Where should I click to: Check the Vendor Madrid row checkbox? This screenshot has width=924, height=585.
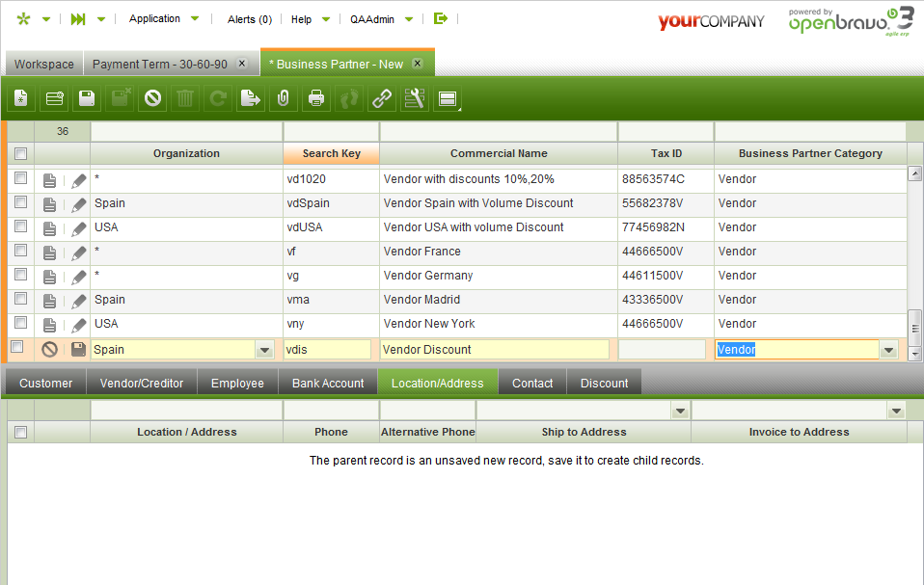[x=20, y=299]
